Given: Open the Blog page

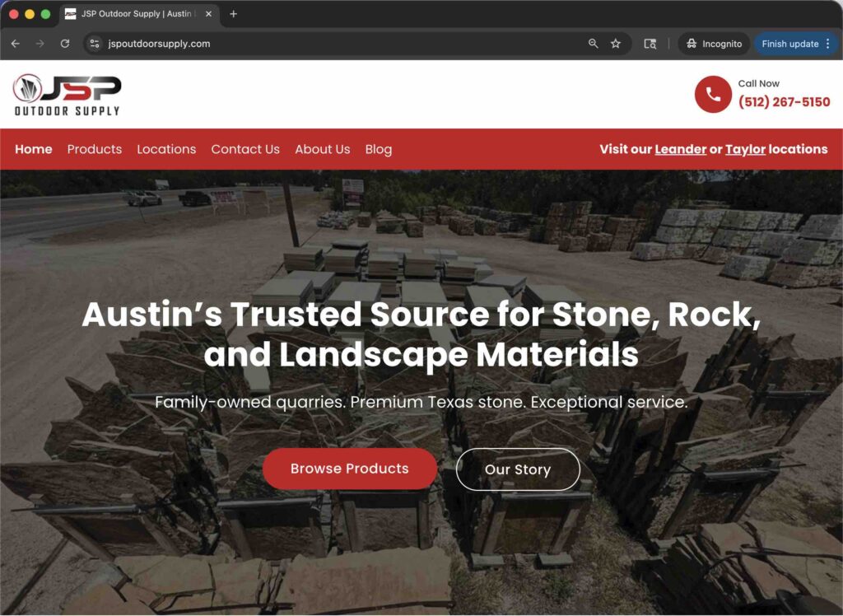Looking at the screenshot, I should (379, 149).
